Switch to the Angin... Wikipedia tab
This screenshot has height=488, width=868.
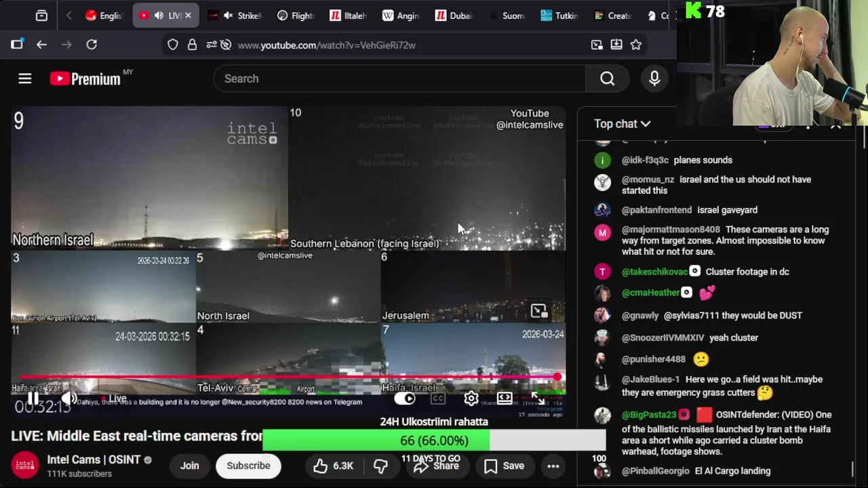(401, 16)
